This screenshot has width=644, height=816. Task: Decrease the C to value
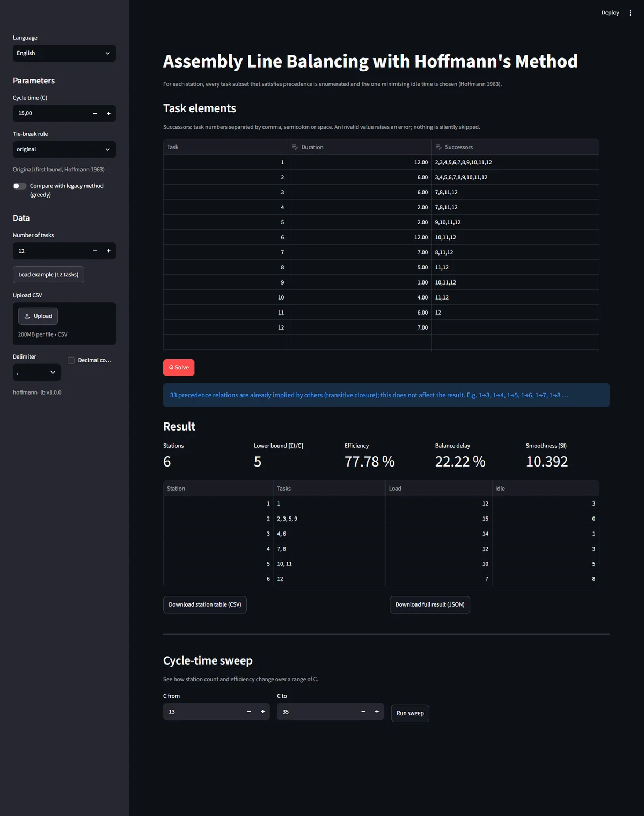click(363, 712)
